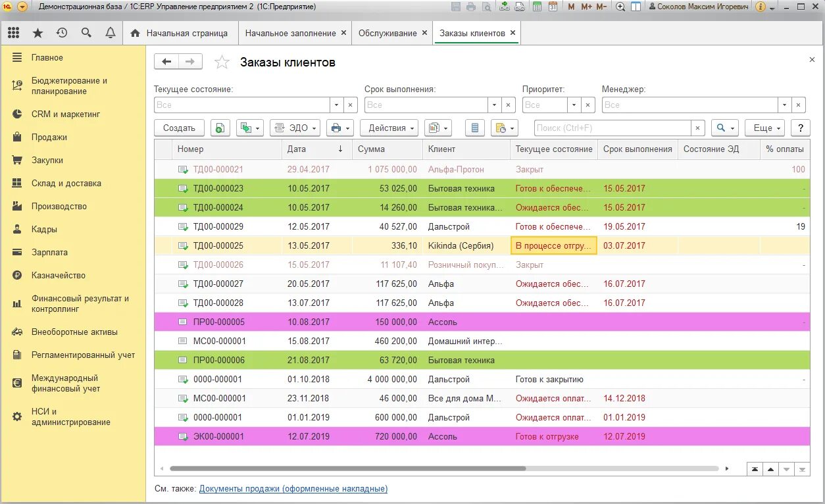The height and width of the screenshot is (504, 825).
Task: Open notifications bell icon
Action: click(x=111, y=33)
